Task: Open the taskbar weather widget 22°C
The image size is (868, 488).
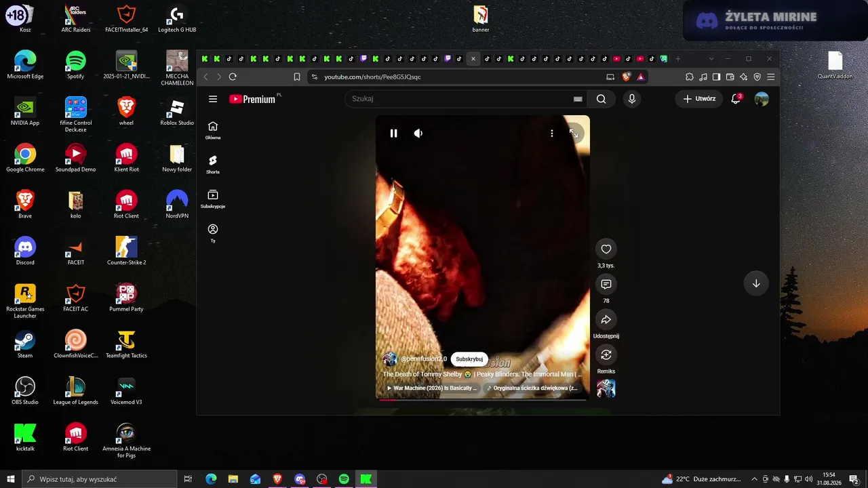Action: click(x=701, y=479)
